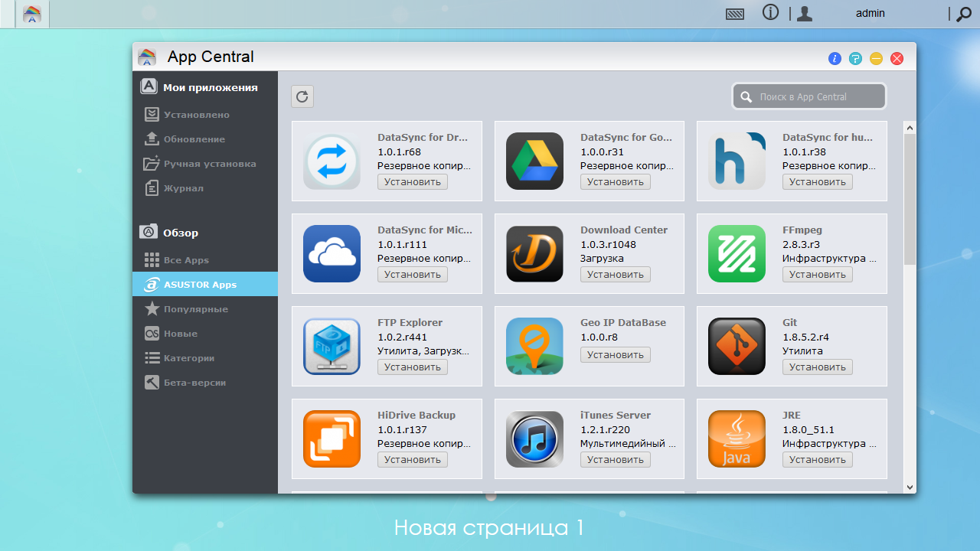
Task: Click the Git version 1.8.5.2.r4 text
Action: click(x=806, y=337)
